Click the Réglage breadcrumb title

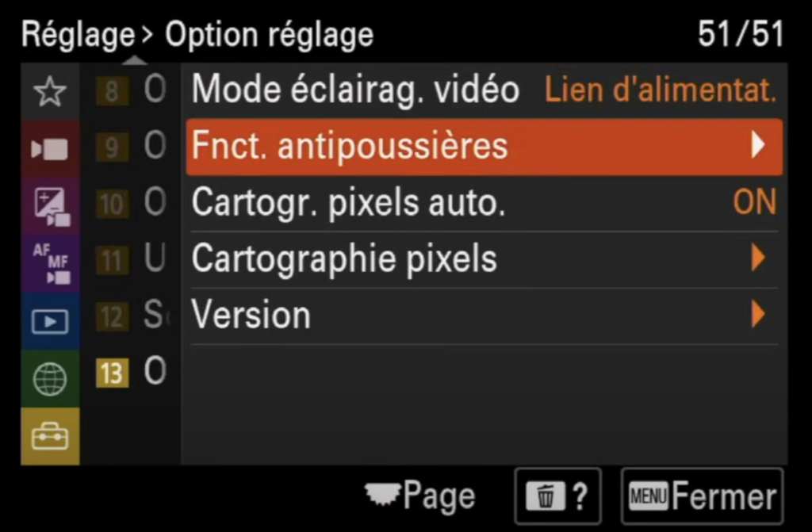[x=77, y=34]
